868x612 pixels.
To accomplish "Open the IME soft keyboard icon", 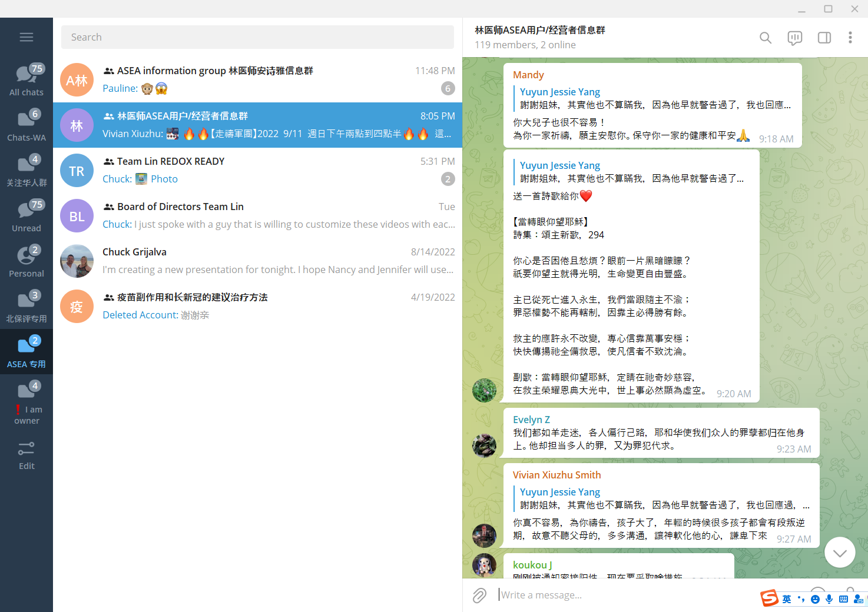I will point(843,599).
